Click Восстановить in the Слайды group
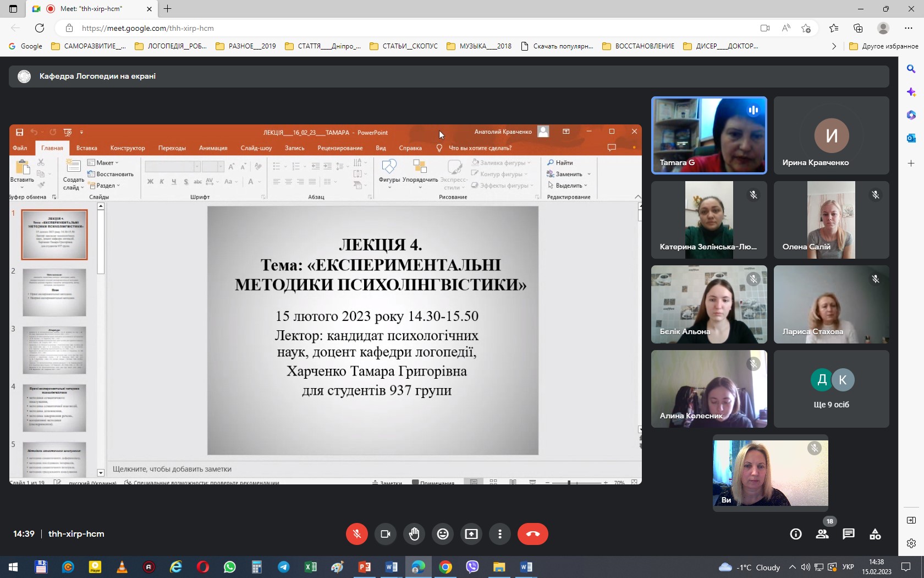Viewport: 924px width, 578px height. (x=111, y=174)
